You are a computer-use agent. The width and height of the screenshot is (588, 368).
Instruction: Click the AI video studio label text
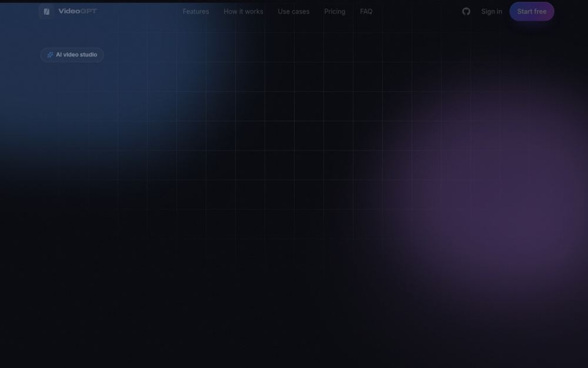coord(76,55)
